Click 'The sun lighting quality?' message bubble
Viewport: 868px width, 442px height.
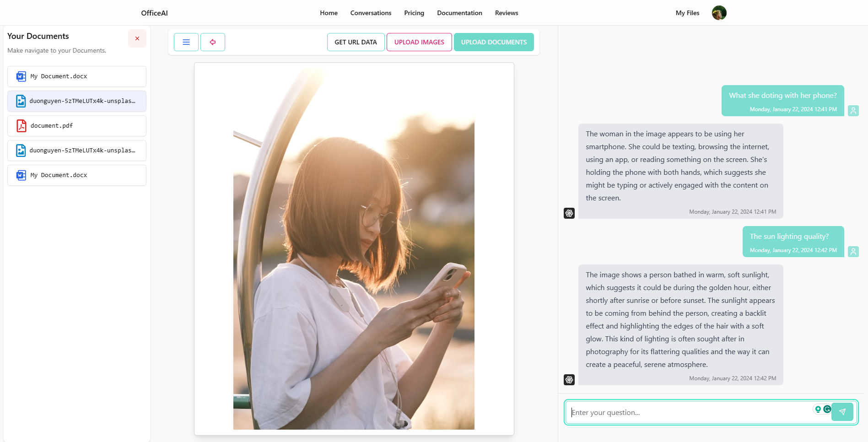793,242
